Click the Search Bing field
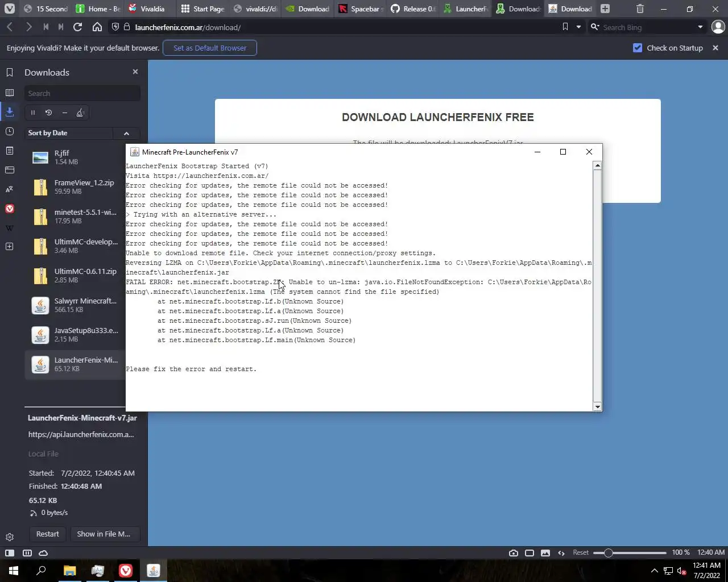This screenshot has width=728, height=582. pos(647,27)
